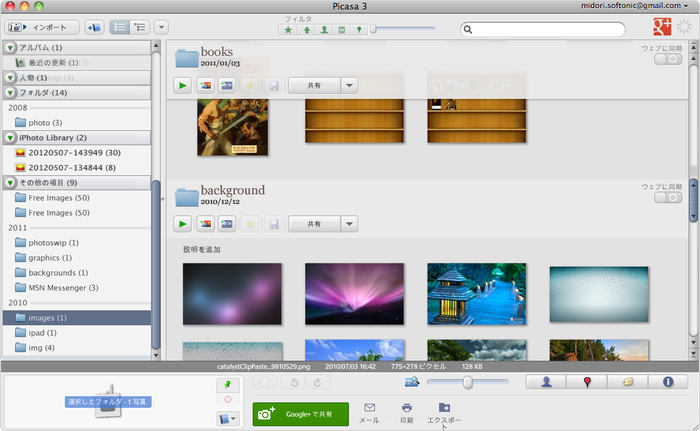This screenshot has height=431, width=700.
Task: Show the People panel
Action: pos(546,382)
